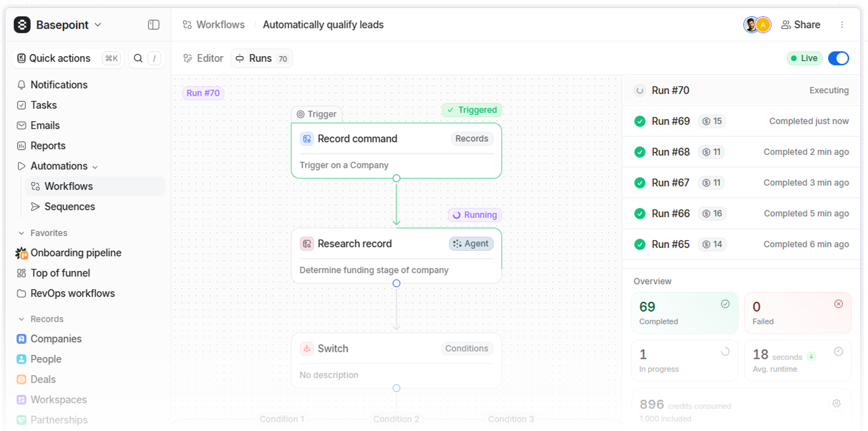Click the Run #70 label on canvas

203,93
